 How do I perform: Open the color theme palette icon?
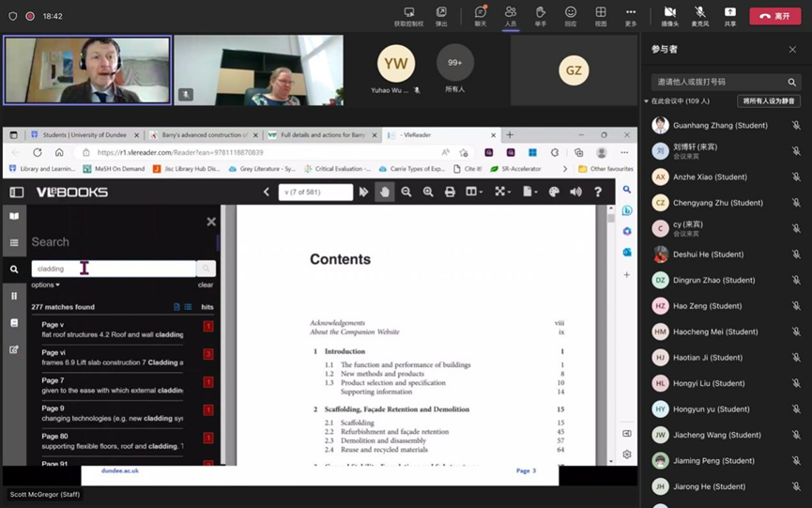(x=554, y=192)
